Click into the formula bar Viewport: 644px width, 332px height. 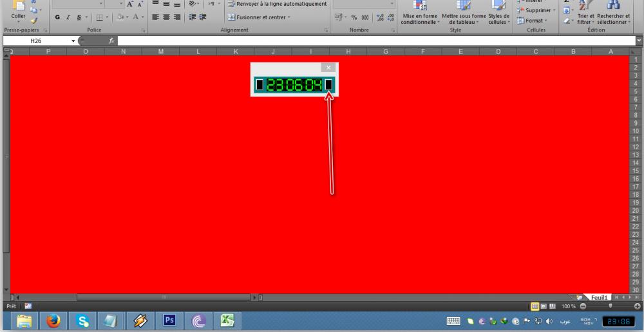pyautogui.click(x=376, y=41)
